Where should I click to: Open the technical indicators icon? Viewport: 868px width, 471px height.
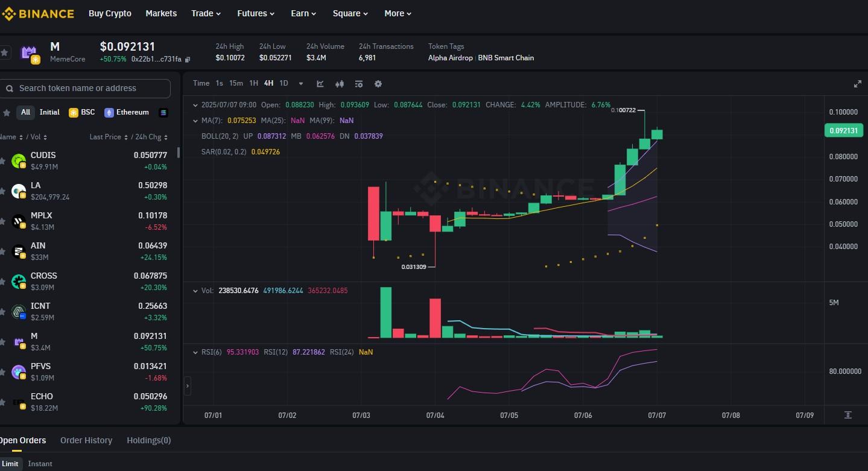click(320, 84)
